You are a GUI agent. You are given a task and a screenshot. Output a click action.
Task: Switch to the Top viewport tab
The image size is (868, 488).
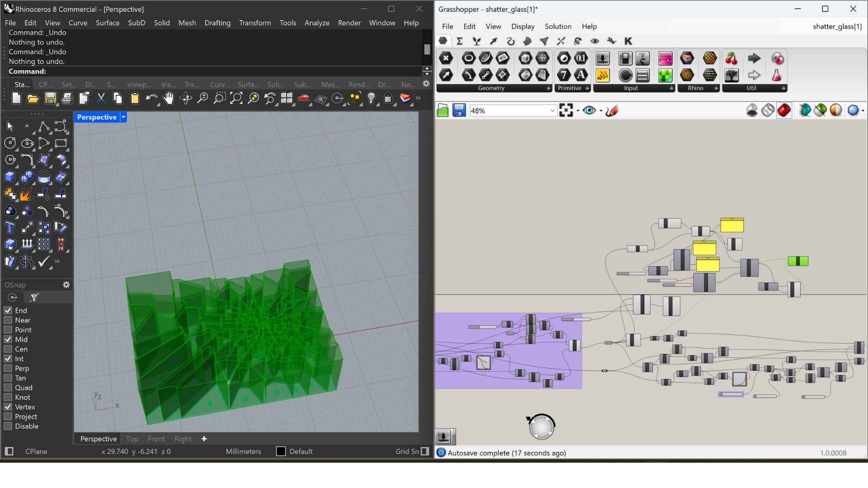132,439
